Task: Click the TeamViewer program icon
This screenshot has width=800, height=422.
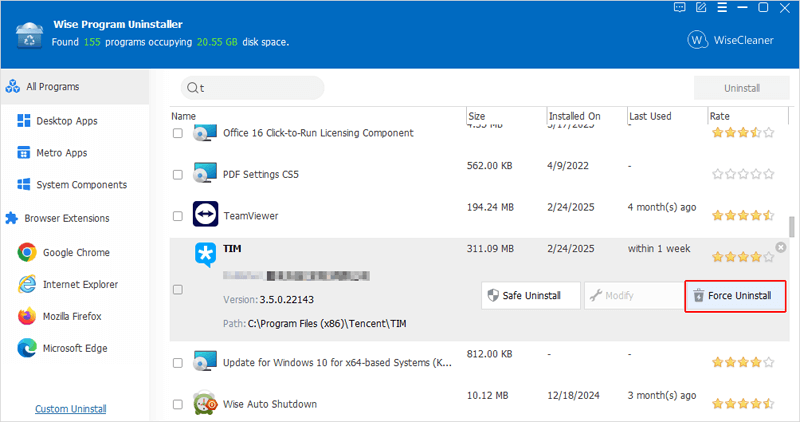Action: click(x=205, y=214)
